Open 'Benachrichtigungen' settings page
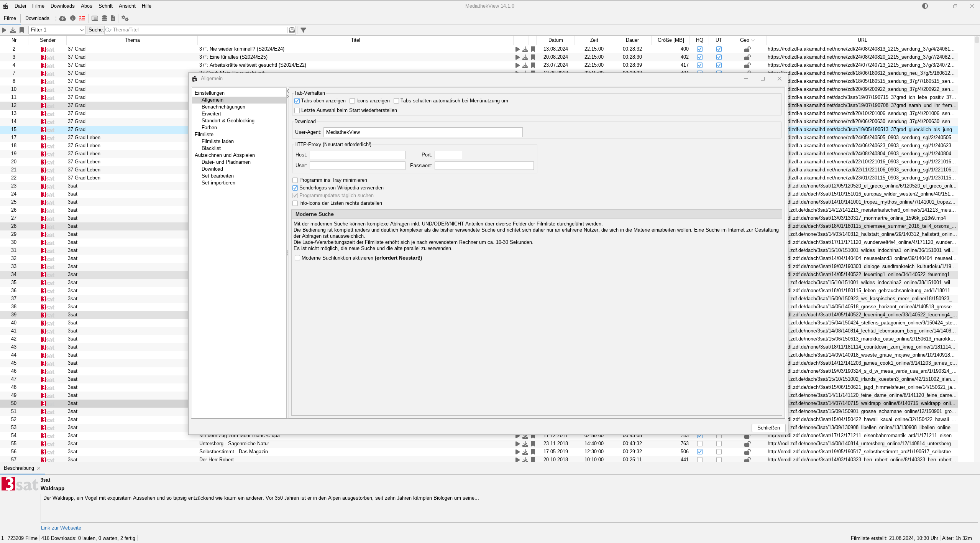This screenshot has width=980, height=543. (x=223, y=107)
